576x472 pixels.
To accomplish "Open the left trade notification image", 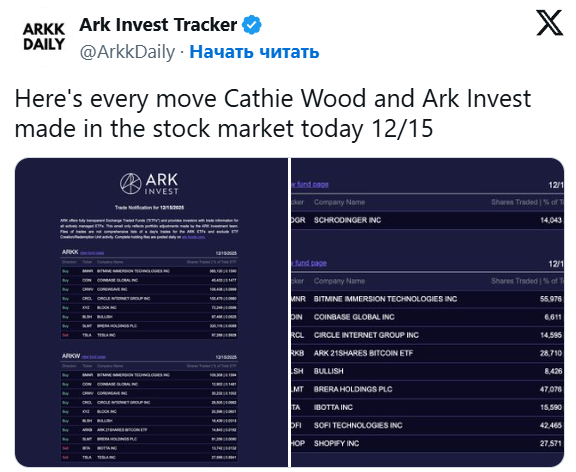I will tap(151, 312).
